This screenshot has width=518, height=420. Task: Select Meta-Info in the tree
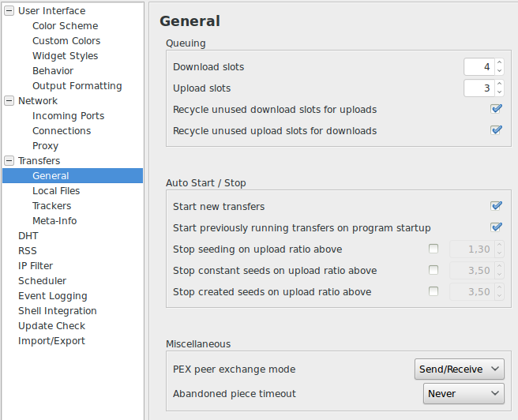pos(54,221)
